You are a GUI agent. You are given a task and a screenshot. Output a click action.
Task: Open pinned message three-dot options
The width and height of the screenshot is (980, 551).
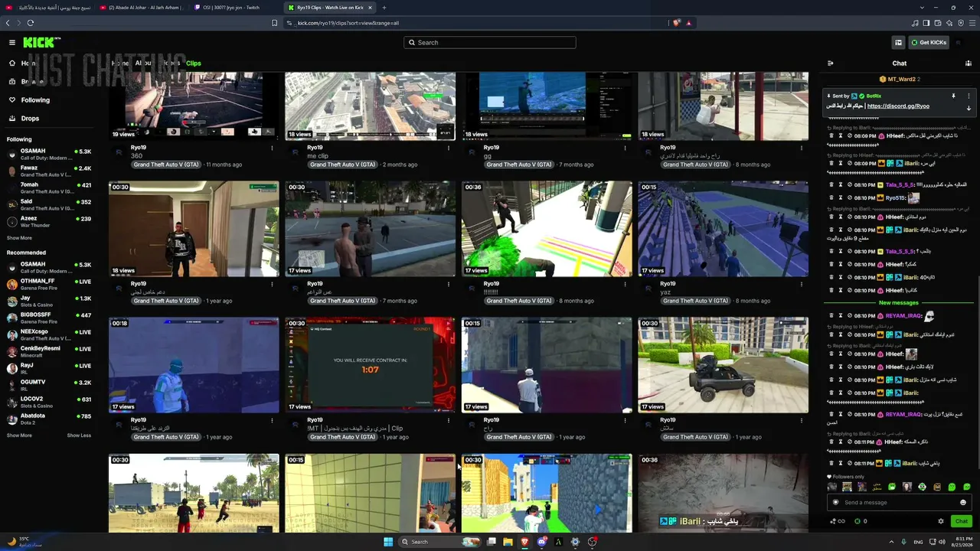(969, 96)
